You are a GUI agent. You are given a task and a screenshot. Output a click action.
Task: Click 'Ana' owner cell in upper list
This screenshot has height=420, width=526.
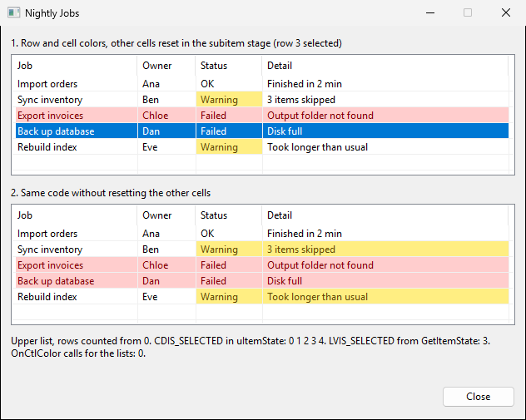(166, 84)
